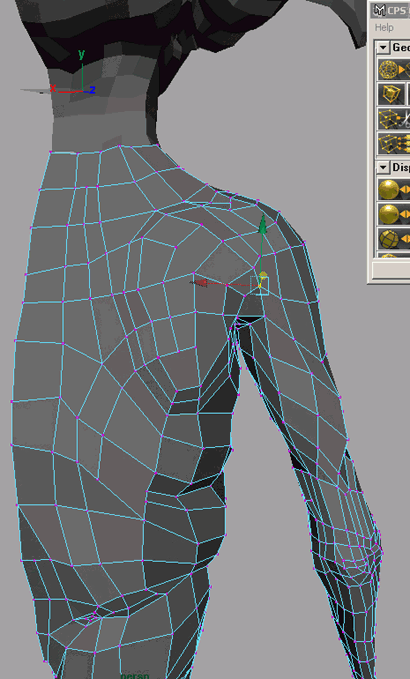Click the wireframe sphere subdivide icon
Image resolution: width=410 pixels, height=679 pixels.
point(394,70)
